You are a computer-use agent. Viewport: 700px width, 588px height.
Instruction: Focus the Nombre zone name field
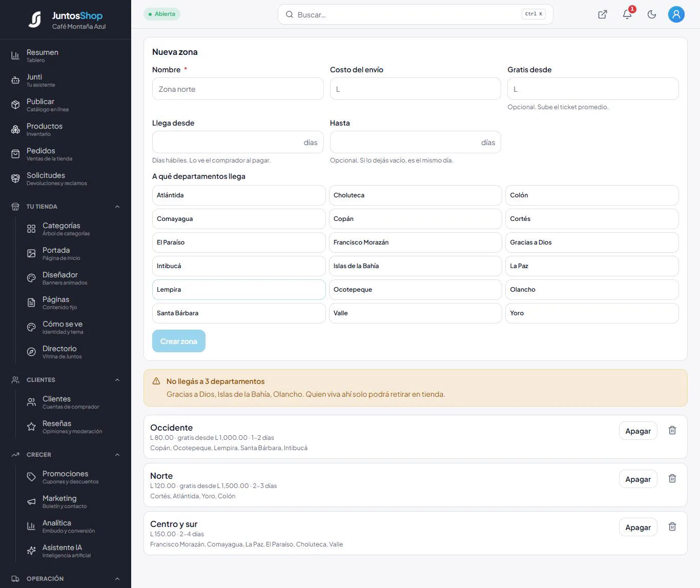coord(238,89)
